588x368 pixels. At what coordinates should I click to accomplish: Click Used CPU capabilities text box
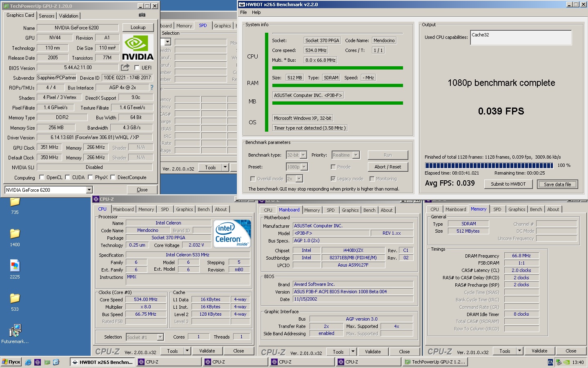[521, 38]
